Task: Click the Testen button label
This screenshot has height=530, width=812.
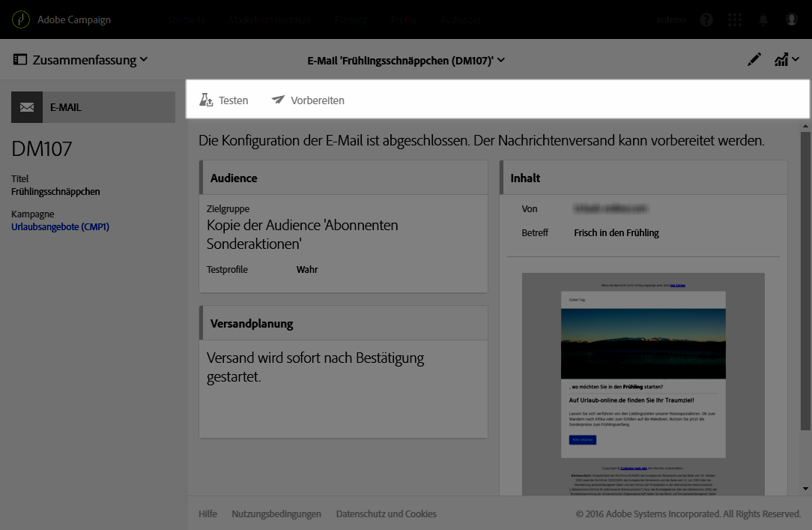Action: coord(233,100)
